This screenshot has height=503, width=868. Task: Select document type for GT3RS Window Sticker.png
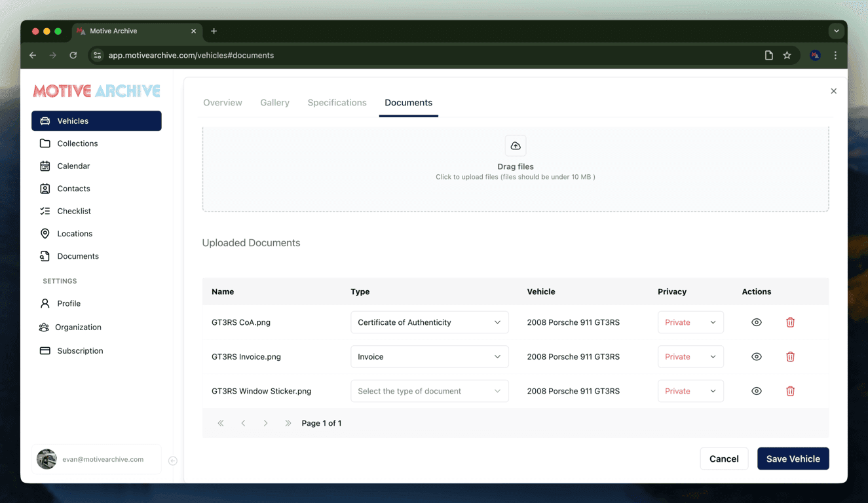[430, 391]
